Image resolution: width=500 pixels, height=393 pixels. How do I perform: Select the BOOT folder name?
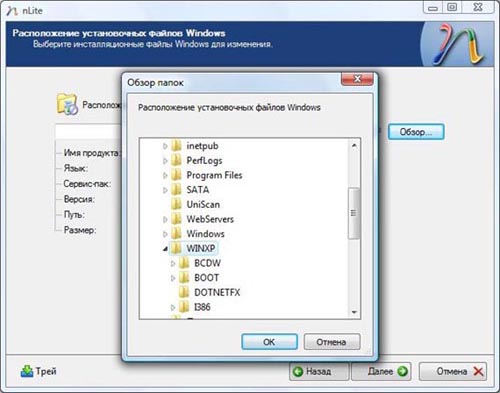point(207,278)
